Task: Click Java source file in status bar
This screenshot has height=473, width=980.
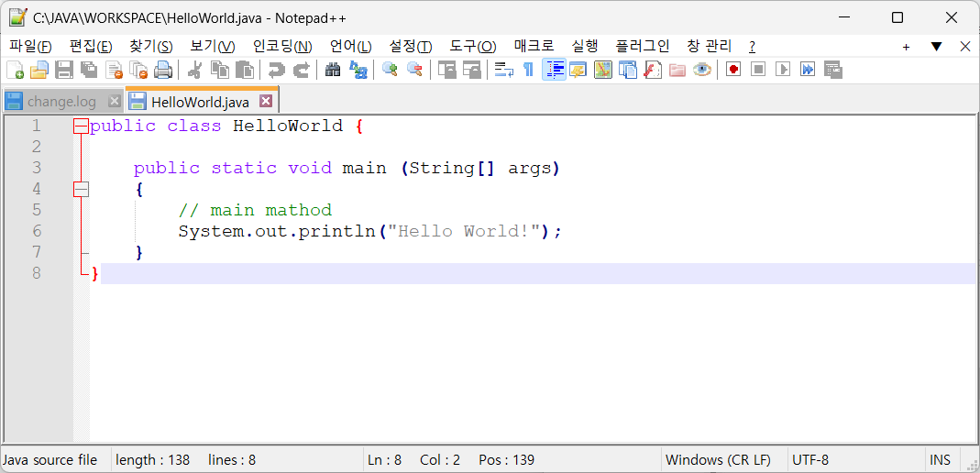Action: point(50,460)
